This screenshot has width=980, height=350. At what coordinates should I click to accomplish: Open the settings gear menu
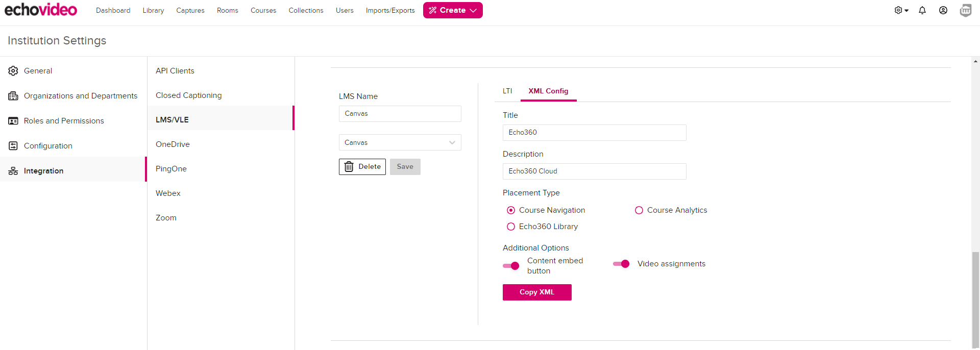point(901,10)
